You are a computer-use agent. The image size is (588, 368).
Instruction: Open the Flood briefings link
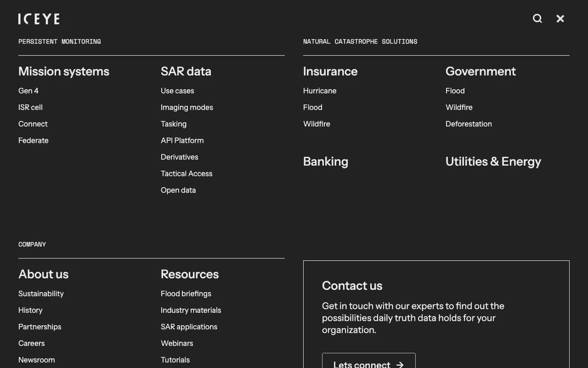[186, 293]
